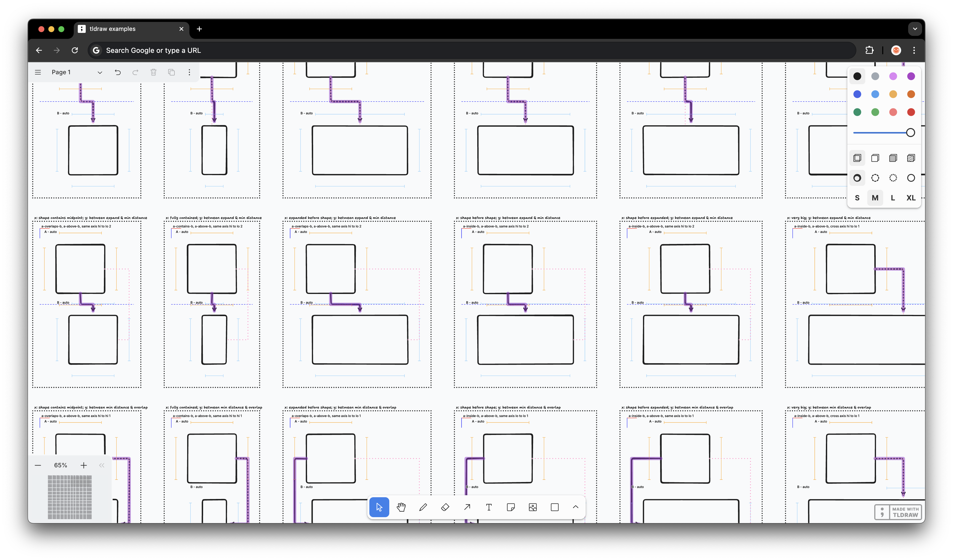Select the Eraser tool

click(x=445, y=507)
